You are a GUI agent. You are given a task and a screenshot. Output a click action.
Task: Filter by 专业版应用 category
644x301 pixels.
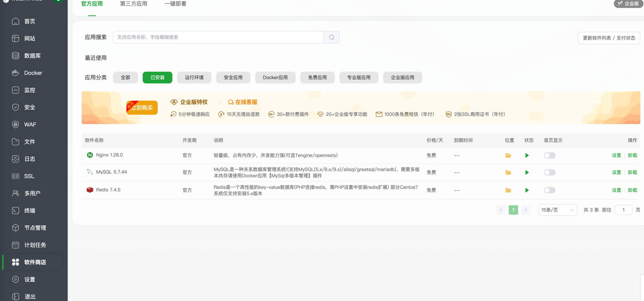[359, 78]
